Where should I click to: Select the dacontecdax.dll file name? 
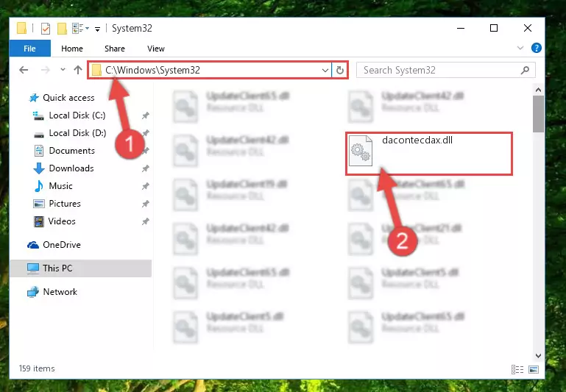417,140
